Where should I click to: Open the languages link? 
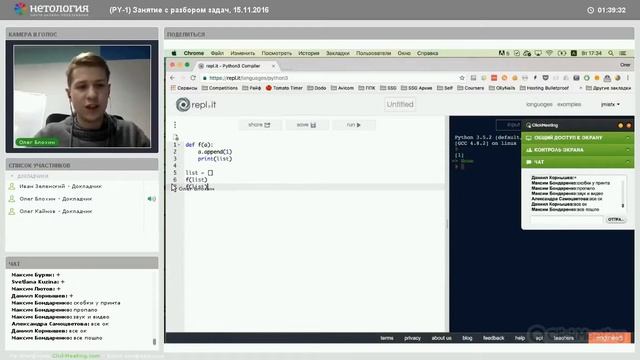[539, 104]
